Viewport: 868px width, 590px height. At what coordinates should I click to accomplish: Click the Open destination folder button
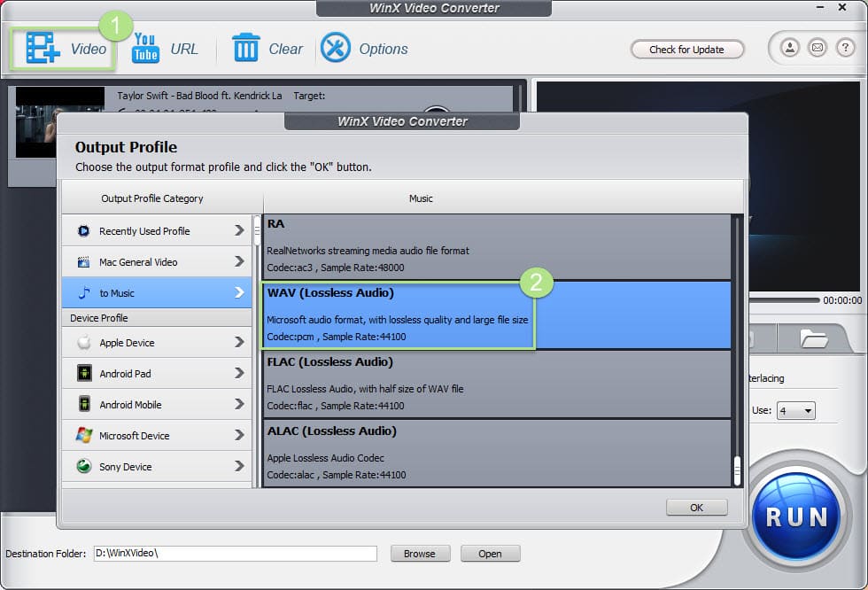(490, 554)
